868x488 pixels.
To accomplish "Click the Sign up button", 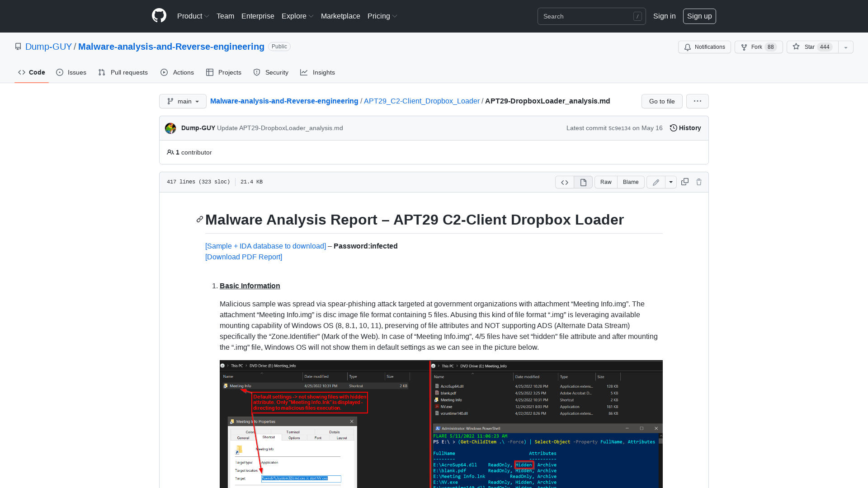I will click(x=699, y=16).
